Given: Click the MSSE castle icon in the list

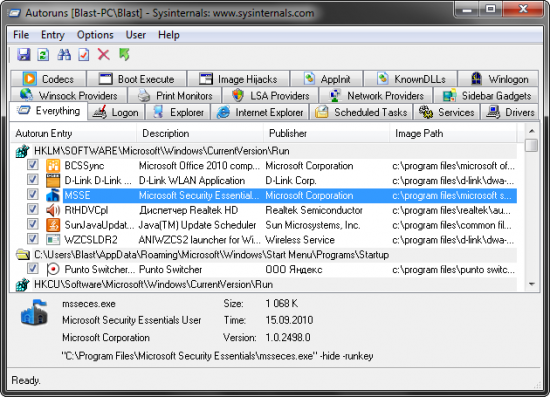Looking at the screenshot, I should click(53, 195).
